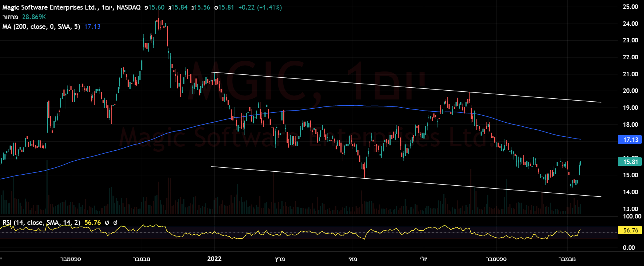Click the blue 17.13 tag on the price axis
This screenshot has width=644, height=266.
click(630, 140)
